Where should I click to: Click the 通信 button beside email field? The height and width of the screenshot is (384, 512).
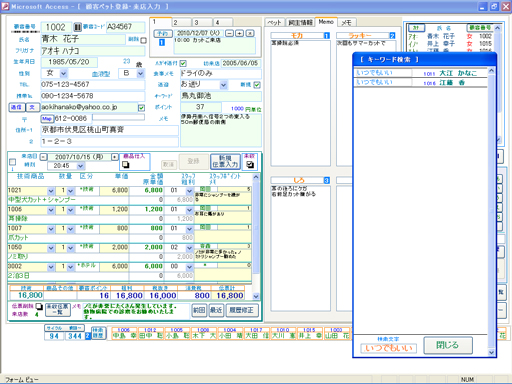pyautogui.click(x=17, y=107)
